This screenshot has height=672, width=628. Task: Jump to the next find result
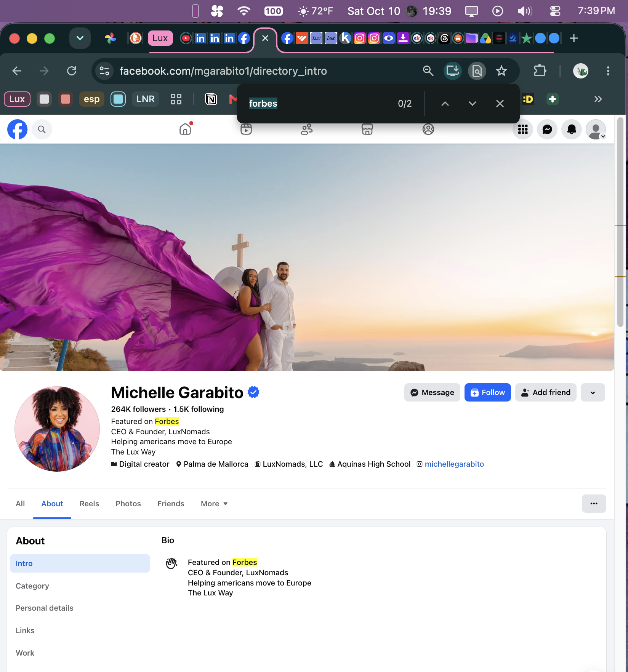[473, 104]
